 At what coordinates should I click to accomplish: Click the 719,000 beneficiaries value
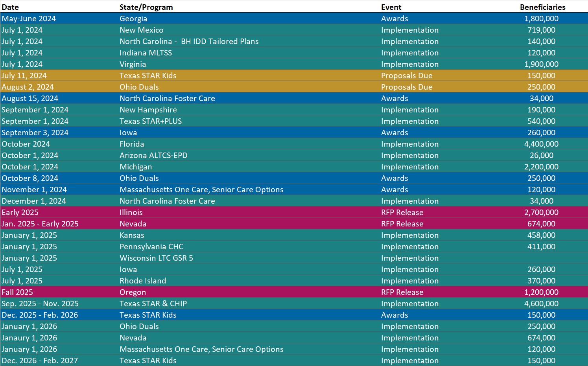[541, 30]
